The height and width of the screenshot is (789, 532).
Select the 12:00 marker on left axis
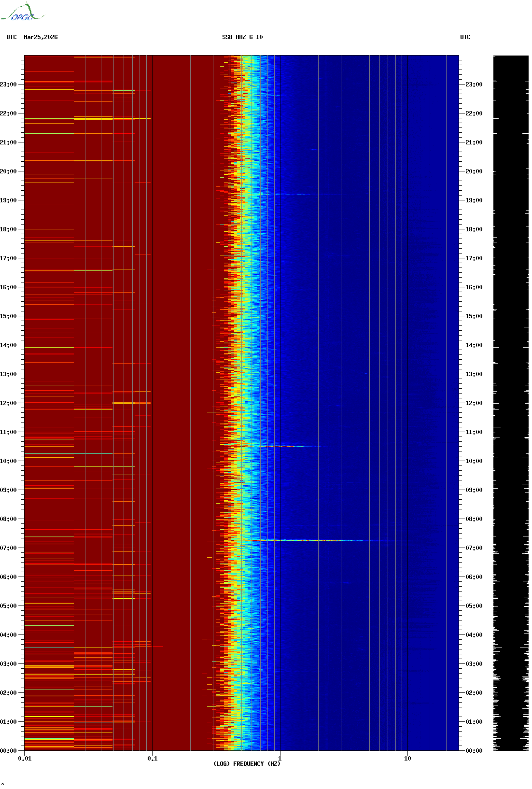point(9,403)
